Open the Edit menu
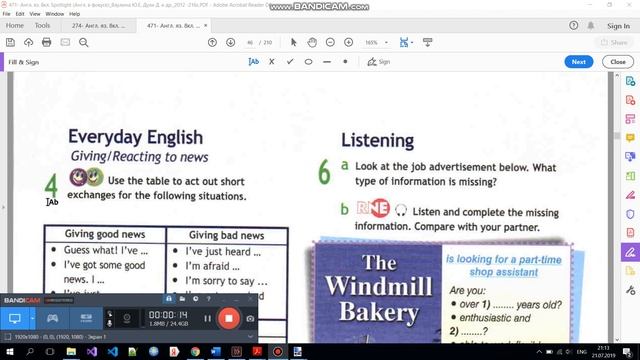The image size is (640, 360). (20, 13)
